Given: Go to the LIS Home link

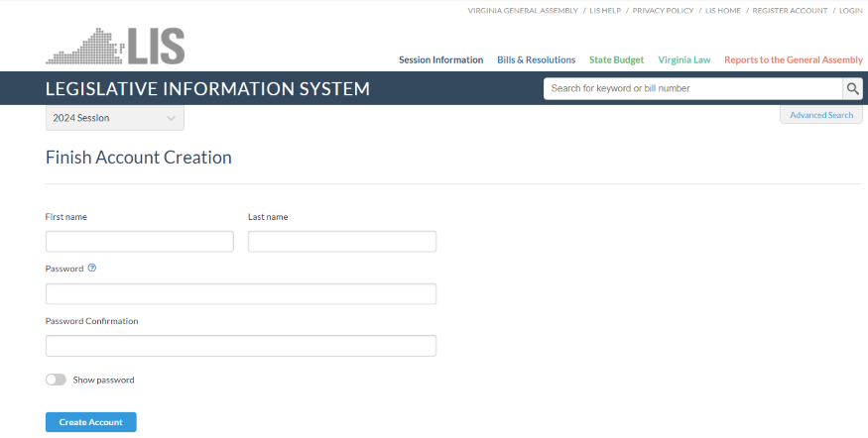Looking at the screenshot, I should (x=722, y=10).
